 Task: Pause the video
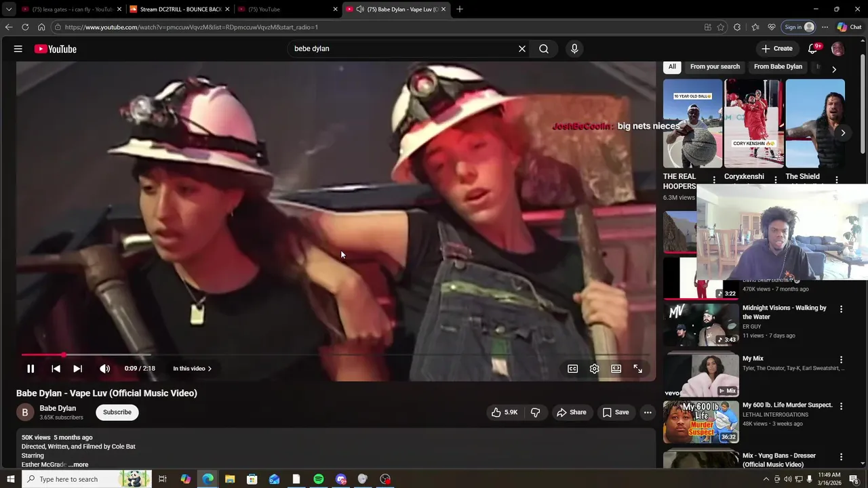[31, 369]
